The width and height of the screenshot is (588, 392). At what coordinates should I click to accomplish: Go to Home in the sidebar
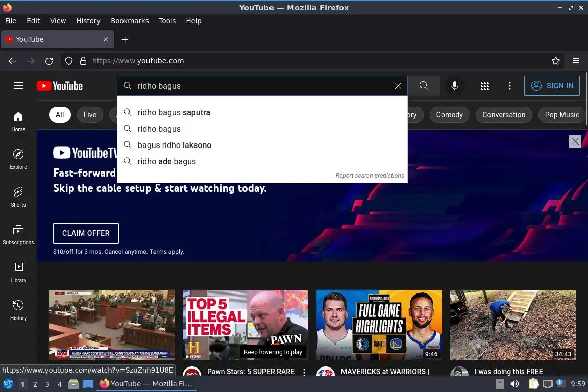(x=18, y=121)
